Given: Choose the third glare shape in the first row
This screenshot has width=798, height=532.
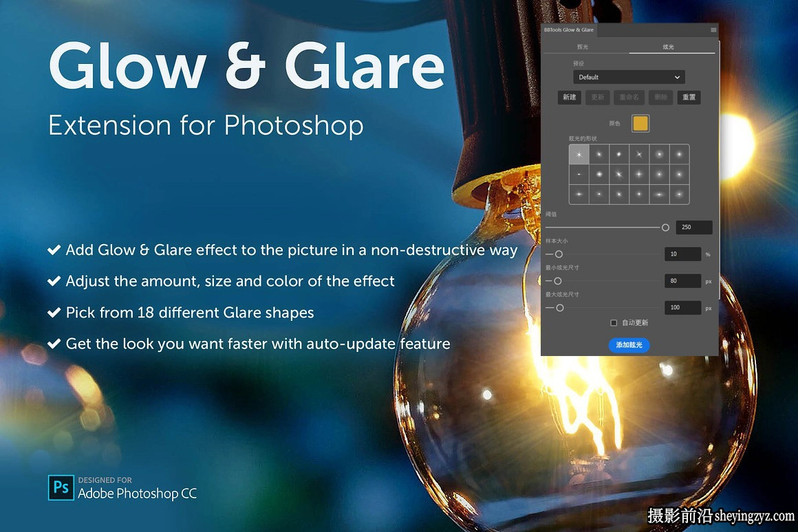Looking at the screenshot, I should 619,155.
